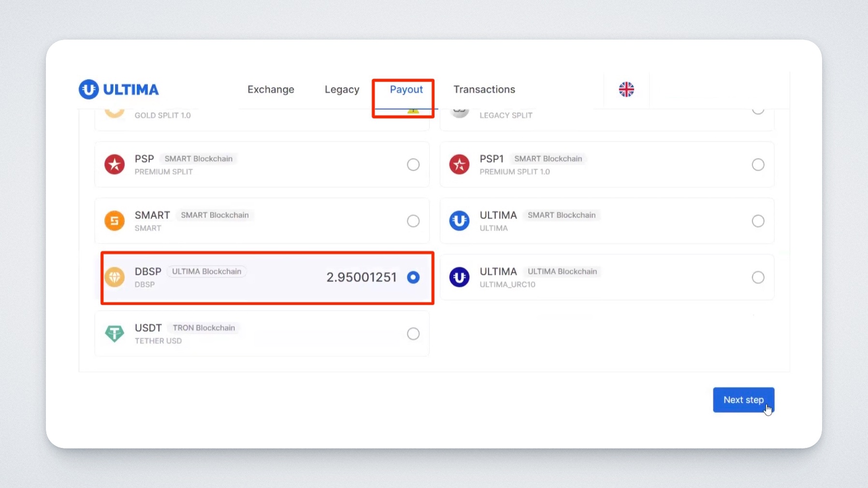This screenshot has height=488, width=868.
Task: Click the PSP1 Premium Split 1.0 star icon
Action: coord(459,165)
